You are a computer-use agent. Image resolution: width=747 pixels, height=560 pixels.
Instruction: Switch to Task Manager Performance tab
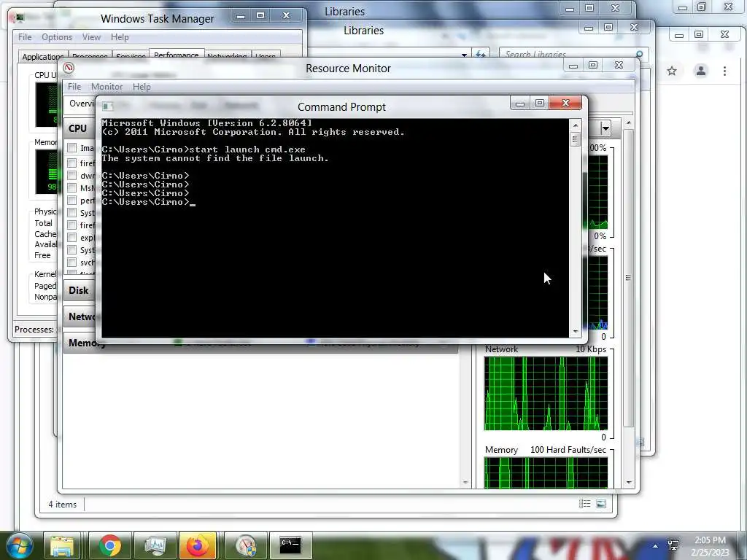pyautogui.click(x=177, y=55)
